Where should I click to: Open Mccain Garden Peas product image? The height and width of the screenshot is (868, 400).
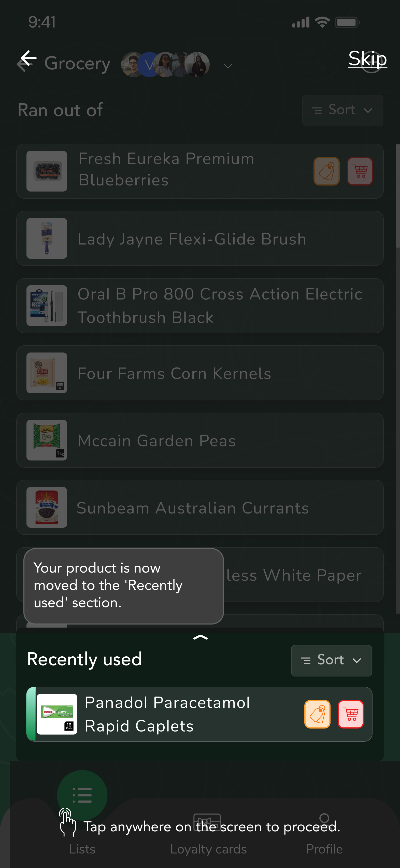47,440
